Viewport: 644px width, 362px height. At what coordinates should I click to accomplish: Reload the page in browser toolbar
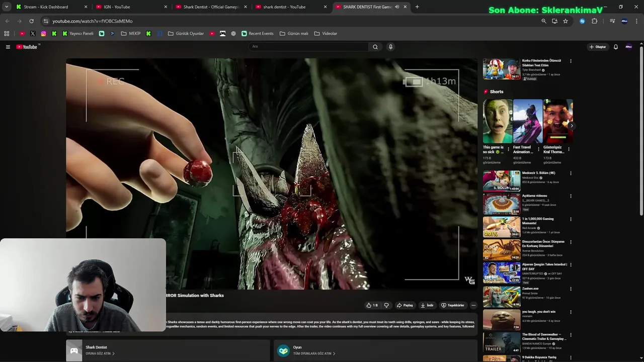point(31,21)
